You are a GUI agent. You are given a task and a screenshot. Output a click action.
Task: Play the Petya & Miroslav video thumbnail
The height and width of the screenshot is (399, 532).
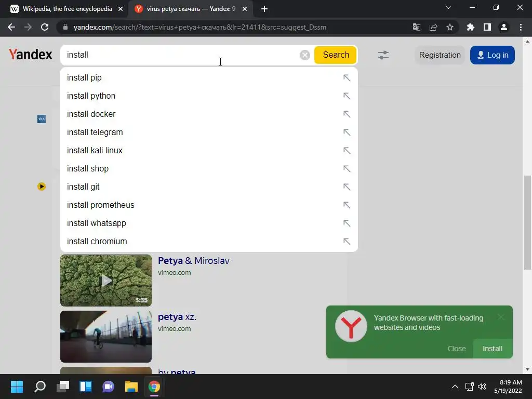point(106,281)
